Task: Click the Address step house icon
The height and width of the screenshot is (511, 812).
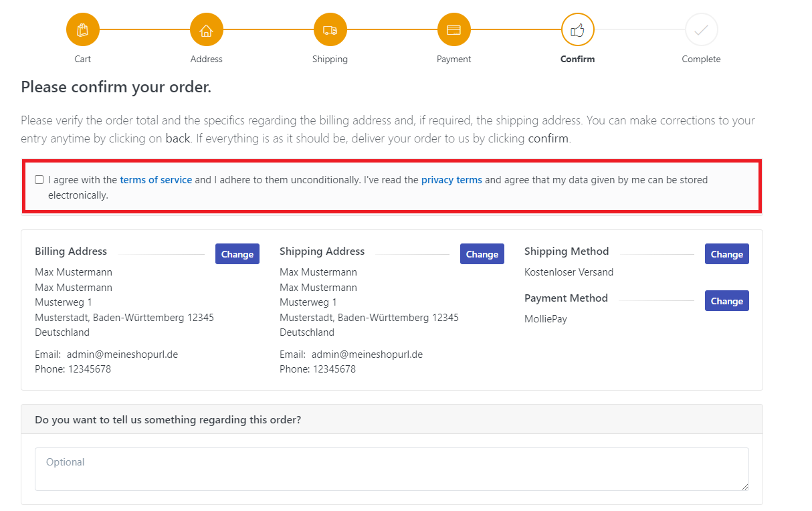Action: 206,30
